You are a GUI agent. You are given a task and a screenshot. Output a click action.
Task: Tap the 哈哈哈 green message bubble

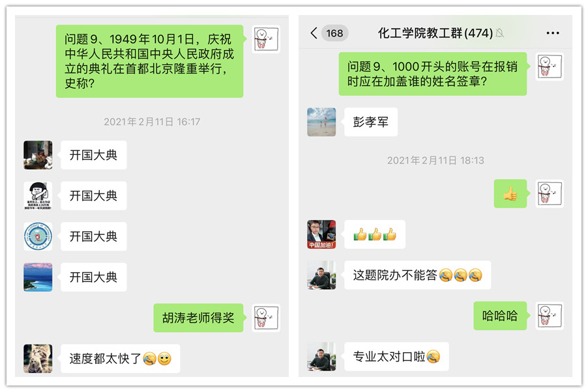500,316
